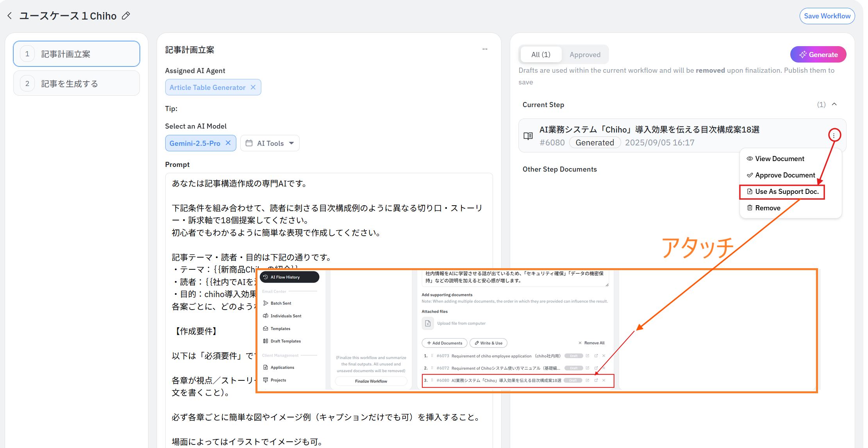Select the All (1) tab
The image size is (868, 448).
coord(541,55)
